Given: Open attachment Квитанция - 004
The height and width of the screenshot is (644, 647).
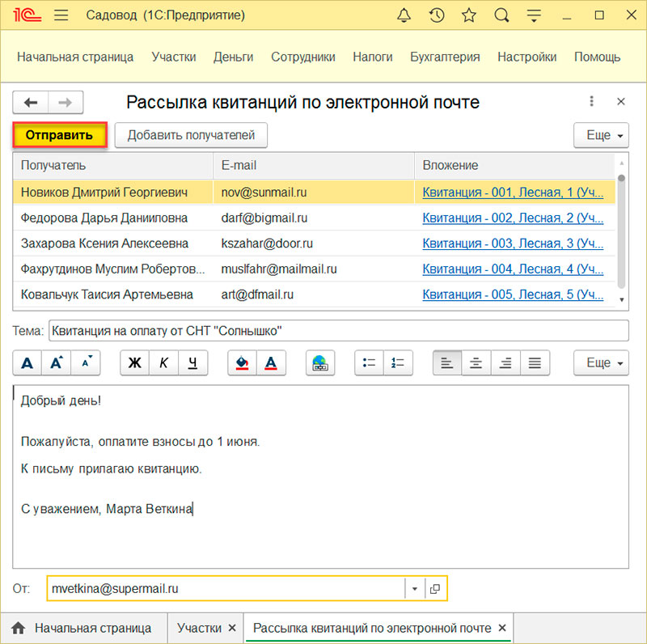Looking at the screenshot, I should coord(513,269).
